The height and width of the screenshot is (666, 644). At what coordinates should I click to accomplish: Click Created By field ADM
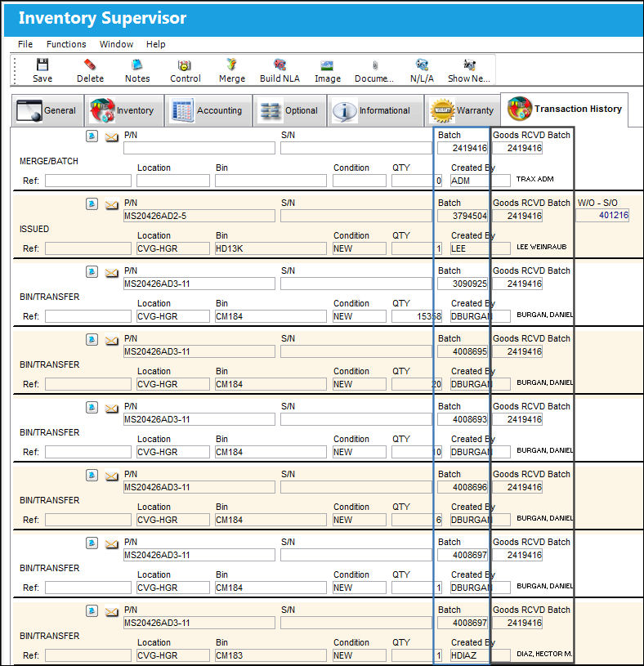tap(480, 181)
